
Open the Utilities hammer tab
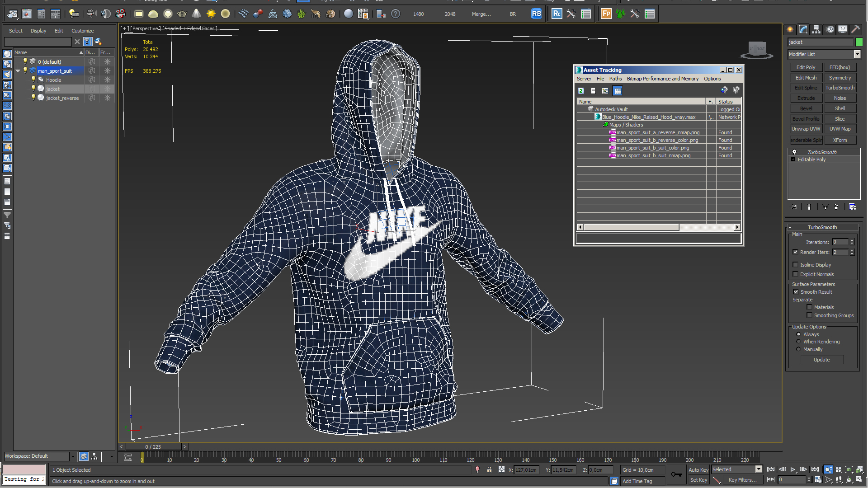pyautogui.click(x=856, y=29)
